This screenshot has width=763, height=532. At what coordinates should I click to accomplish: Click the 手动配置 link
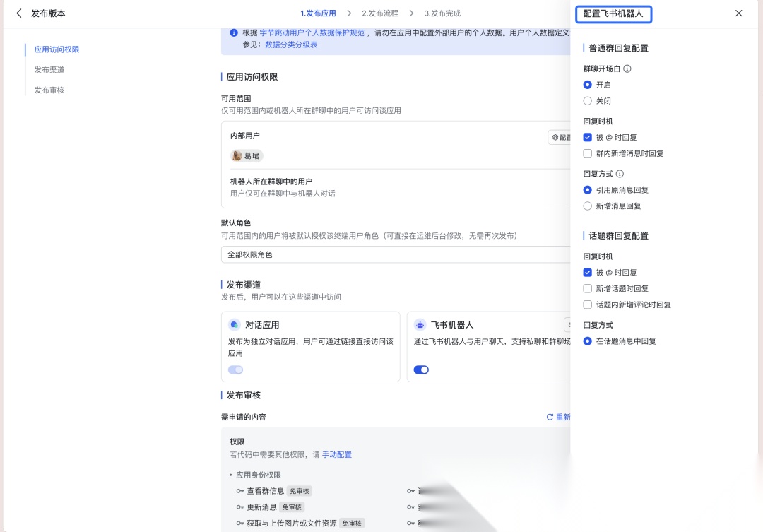point(337,454)
